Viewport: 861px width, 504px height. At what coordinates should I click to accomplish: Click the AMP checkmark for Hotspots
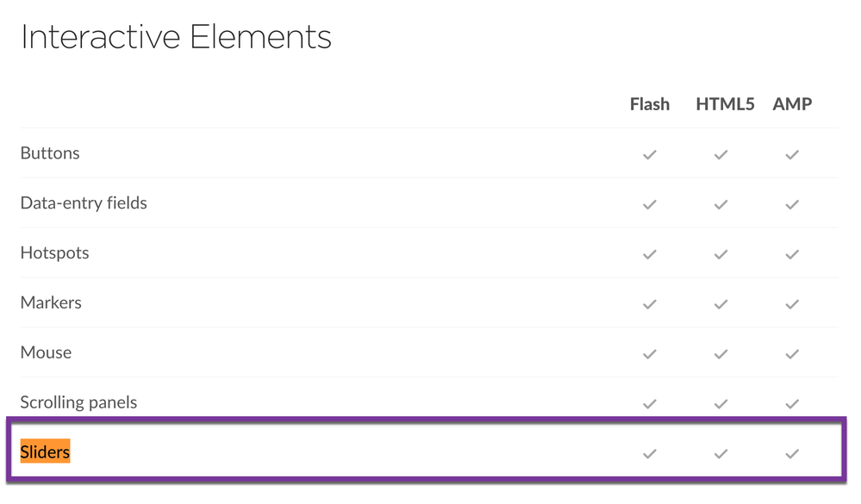[792, 254]
